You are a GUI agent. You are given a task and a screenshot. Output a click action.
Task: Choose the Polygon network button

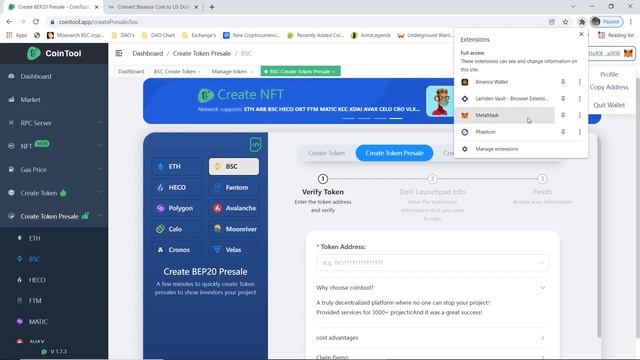coord(177,208)
